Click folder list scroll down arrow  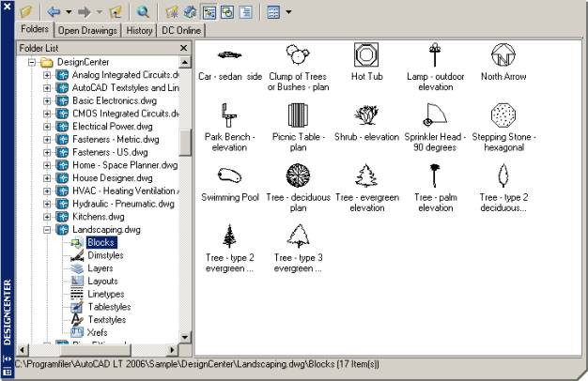pos(185,337)
